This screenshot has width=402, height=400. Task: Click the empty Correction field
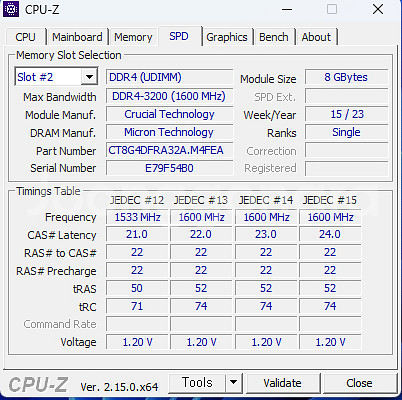[346, 150]
